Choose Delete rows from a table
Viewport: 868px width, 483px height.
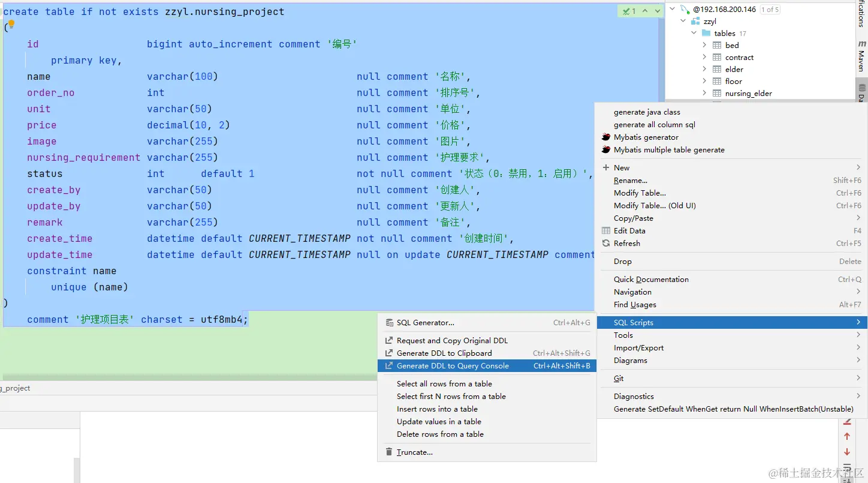click(487, 434)
